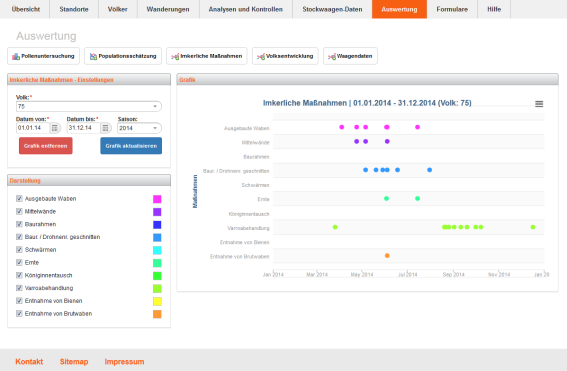
Task: Toggle the Königinnentausch checkbox
Action: coord(19,275)
